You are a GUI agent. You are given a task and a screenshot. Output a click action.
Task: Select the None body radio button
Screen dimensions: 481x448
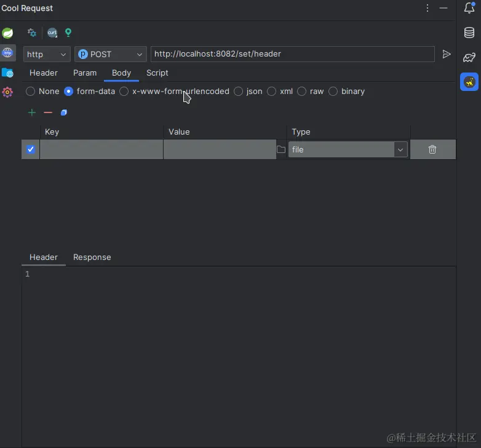click(30, 92)
